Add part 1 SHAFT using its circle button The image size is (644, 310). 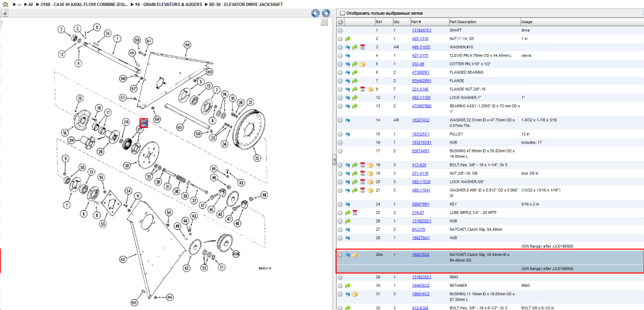tap(341, 30)
